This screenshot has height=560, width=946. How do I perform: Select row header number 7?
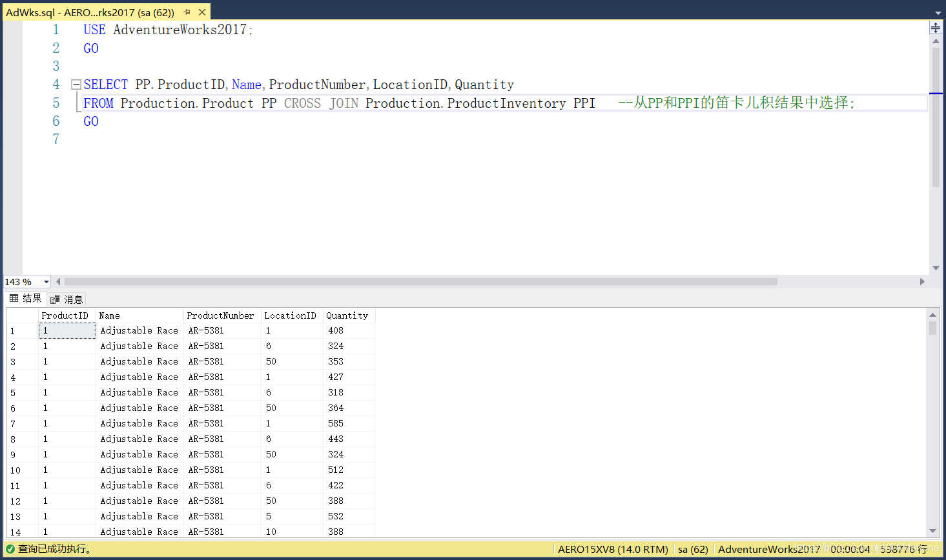point(23,424)
